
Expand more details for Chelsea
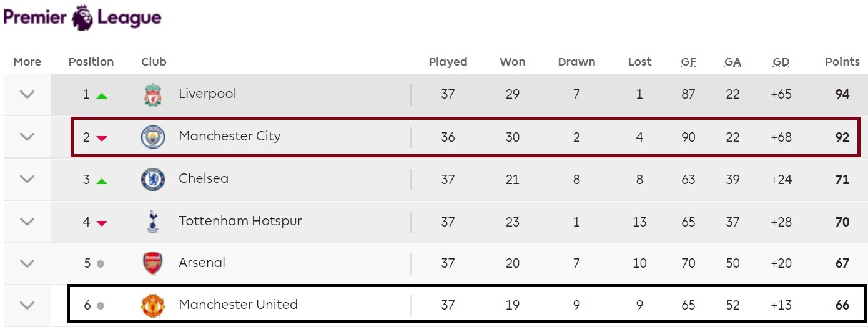pyautogui.click(x=27, y=179)
